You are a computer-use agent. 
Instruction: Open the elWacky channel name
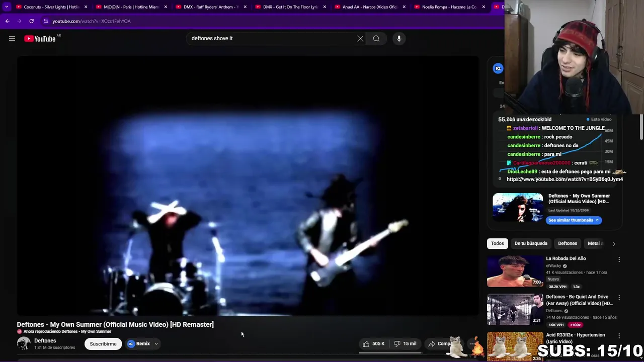[553, 266]
